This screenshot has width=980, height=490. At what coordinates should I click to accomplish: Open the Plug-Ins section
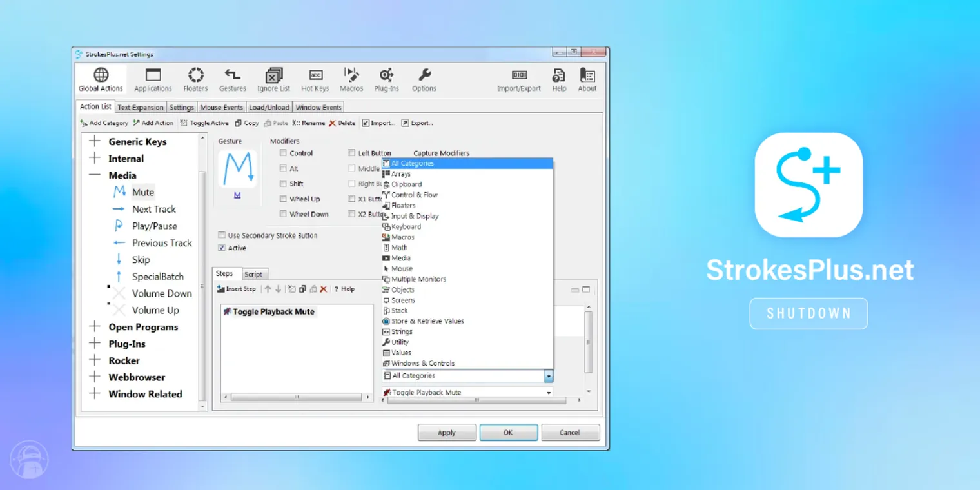pos(386,79)
